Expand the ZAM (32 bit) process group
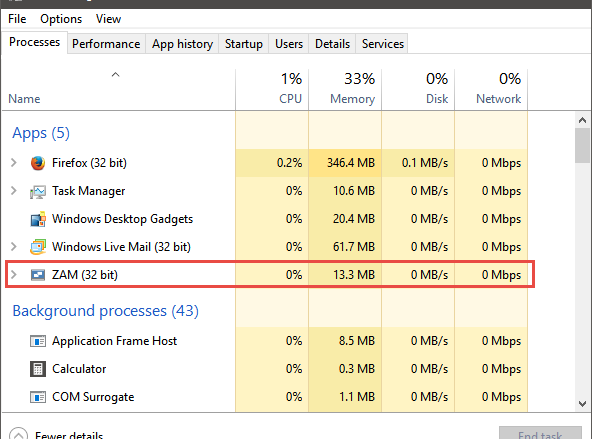 point(14,274)
